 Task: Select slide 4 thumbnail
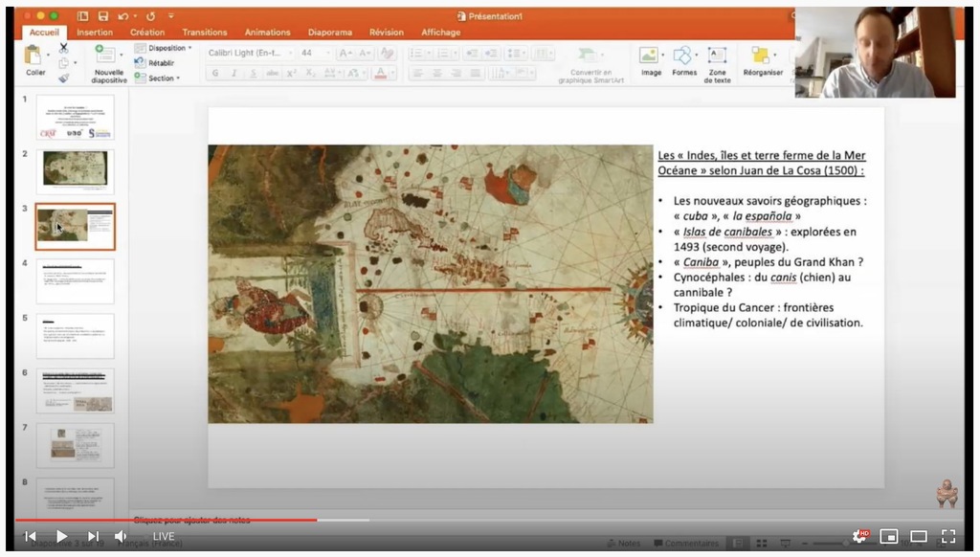[75, 281]
